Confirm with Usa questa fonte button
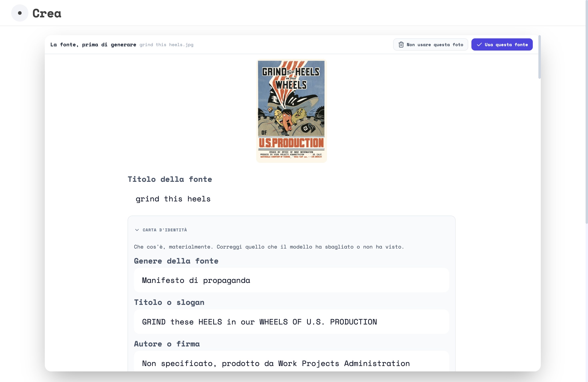This screenshot has height=382, width=588. pos(502,45)
